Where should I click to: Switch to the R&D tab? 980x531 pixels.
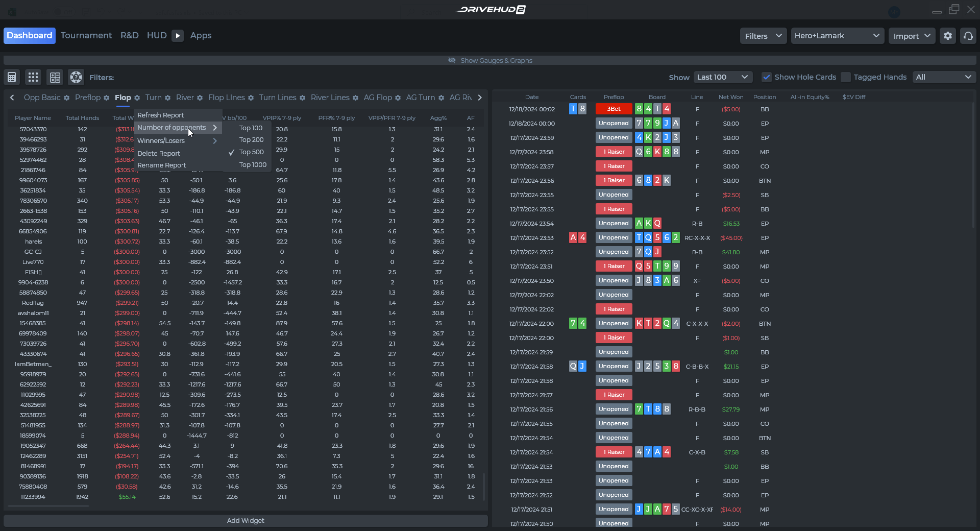129,35
